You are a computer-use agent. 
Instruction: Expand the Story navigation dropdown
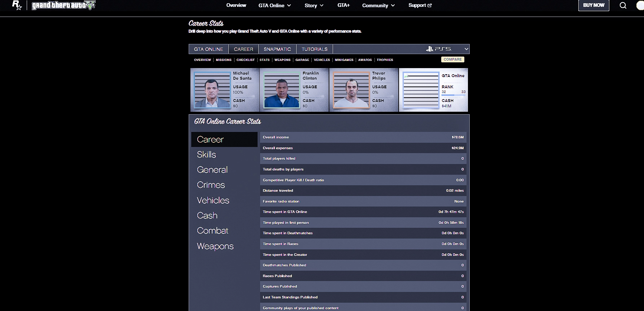tap(314, 5)
